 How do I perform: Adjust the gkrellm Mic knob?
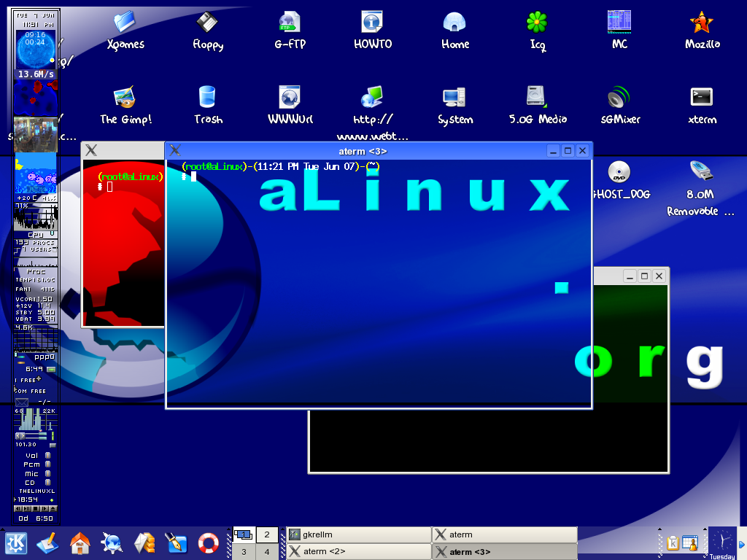[47, 473]
